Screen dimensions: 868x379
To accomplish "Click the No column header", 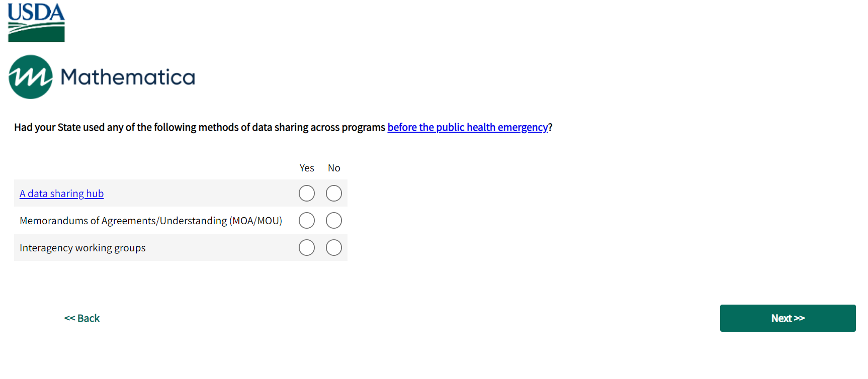I will pyautogui.click(x=334, y=168).
